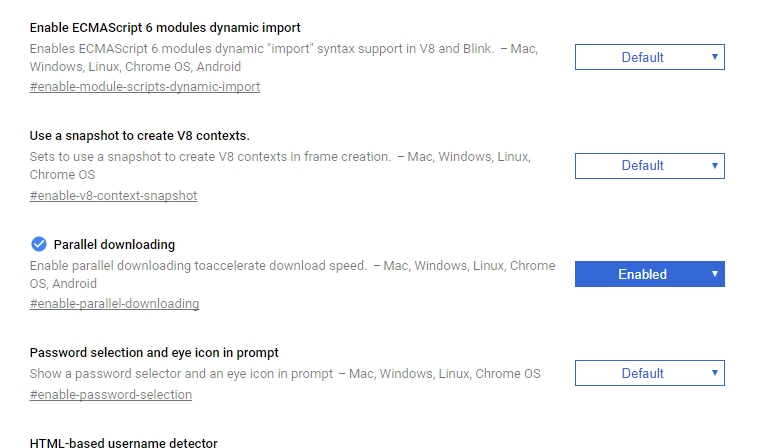Viewport: 762px width, 448px height.
Task: Click the description 'Sets to use a snapshot'
Action: click(x=210, y=157)
